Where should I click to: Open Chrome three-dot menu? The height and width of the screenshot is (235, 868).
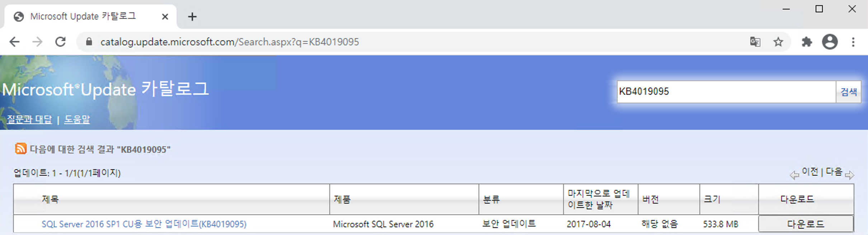coord(853,42)
